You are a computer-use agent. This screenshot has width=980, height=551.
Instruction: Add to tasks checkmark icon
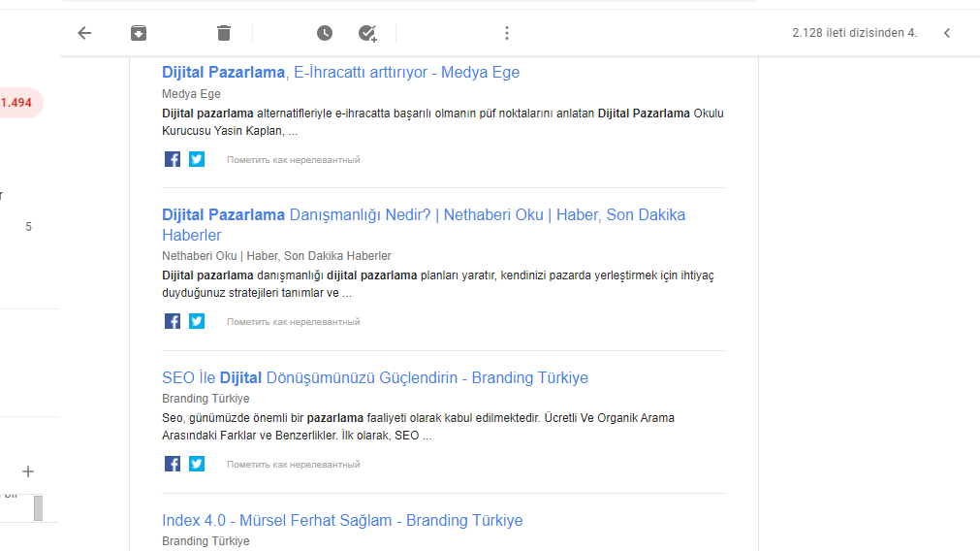tap(367, 33)
